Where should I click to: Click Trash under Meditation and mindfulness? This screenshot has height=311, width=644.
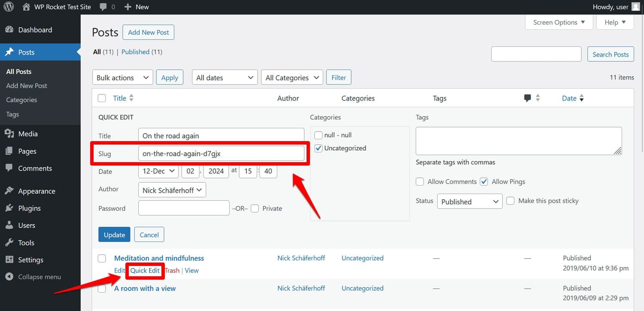172,270
